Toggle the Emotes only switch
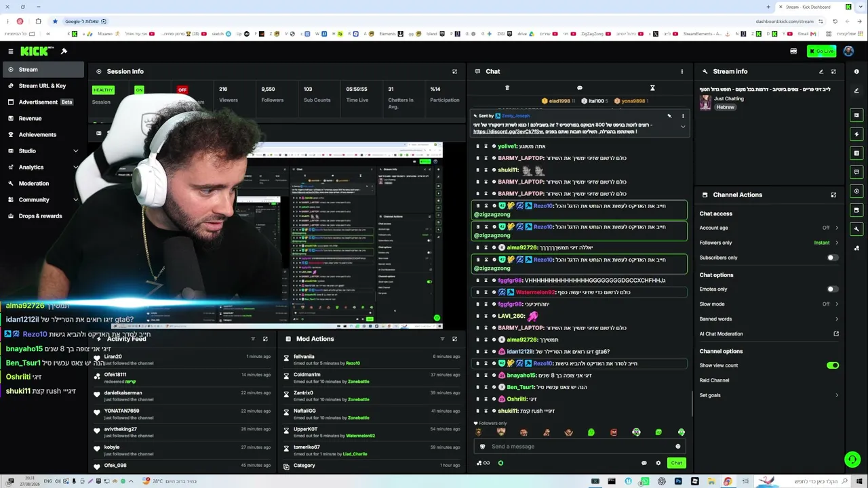 (x=832, y=289)
